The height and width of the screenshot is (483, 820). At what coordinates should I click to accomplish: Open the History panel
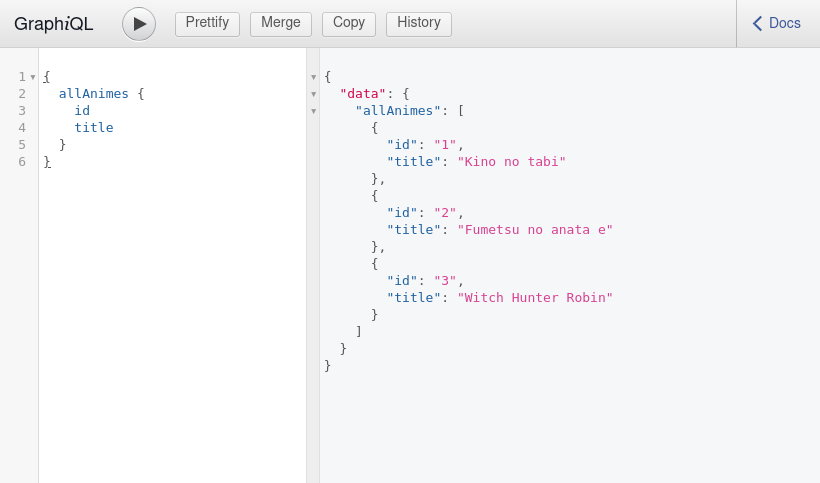(x=418, y=24)
